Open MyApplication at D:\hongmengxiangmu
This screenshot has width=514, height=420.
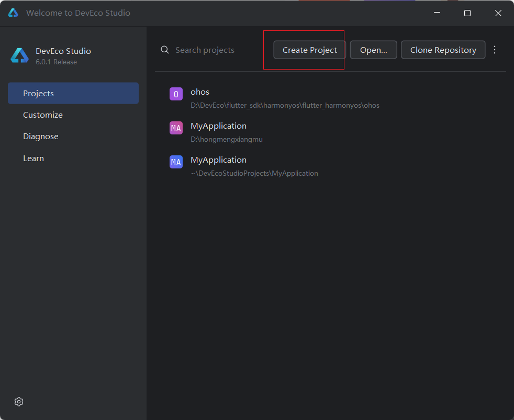[x=330, y=132]
